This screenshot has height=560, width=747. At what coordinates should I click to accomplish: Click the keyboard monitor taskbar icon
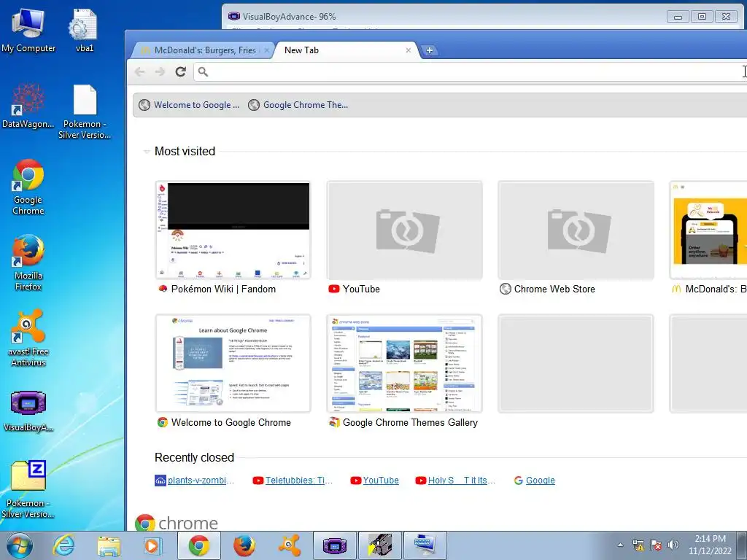tap(425, 545)
